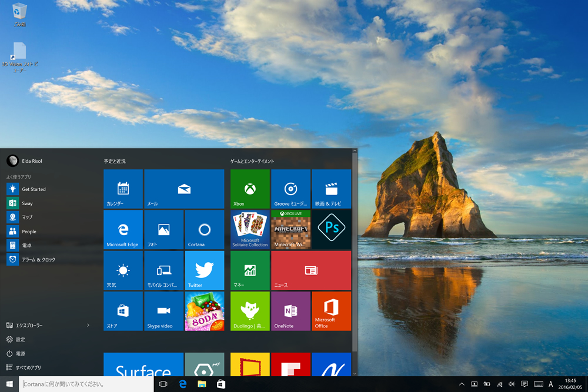This screenshot has width=588, height=392.
Task: Open the OneNote tile
Action: click(x=290, y=311)
